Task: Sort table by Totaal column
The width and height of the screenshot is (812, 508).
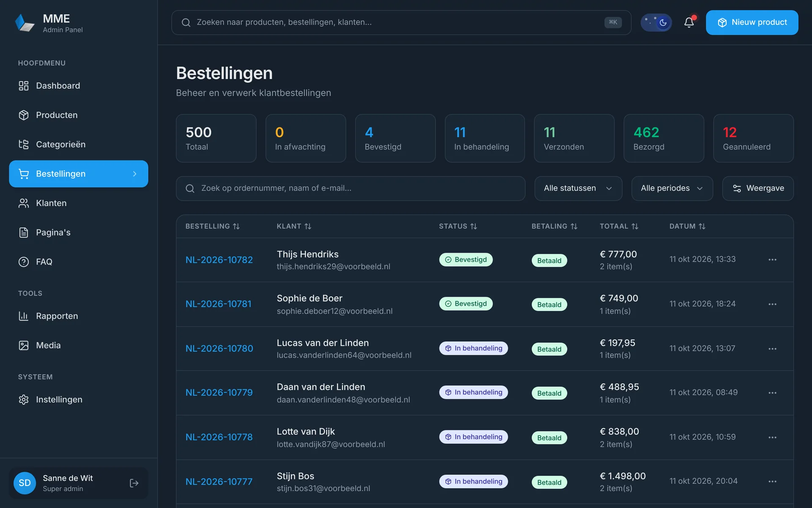Action: [619, 226]
